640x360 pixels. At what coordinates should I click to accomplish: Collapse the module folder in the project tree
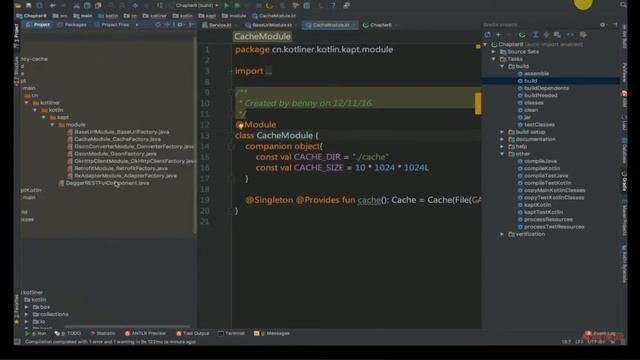coord(52,125)
